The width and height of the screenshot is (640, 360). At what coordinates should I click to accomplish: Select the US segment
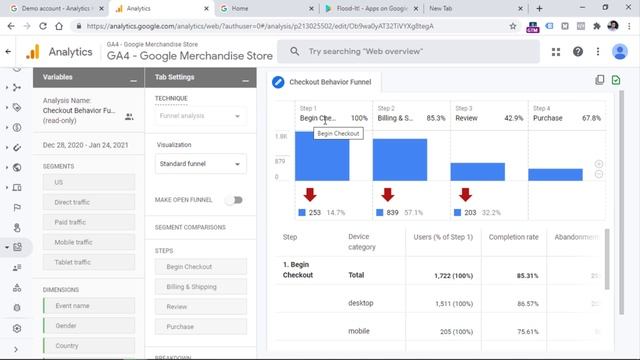click(89, 182)
